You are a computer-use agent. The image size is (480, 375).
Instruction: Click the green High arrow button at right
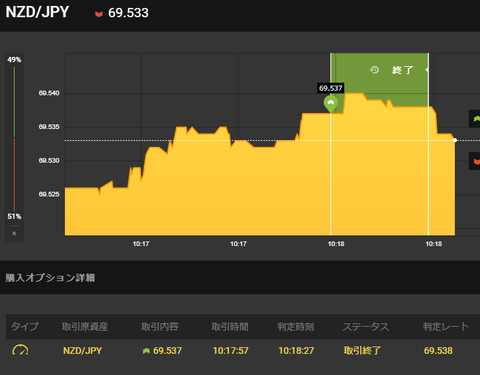pos(475,119)
